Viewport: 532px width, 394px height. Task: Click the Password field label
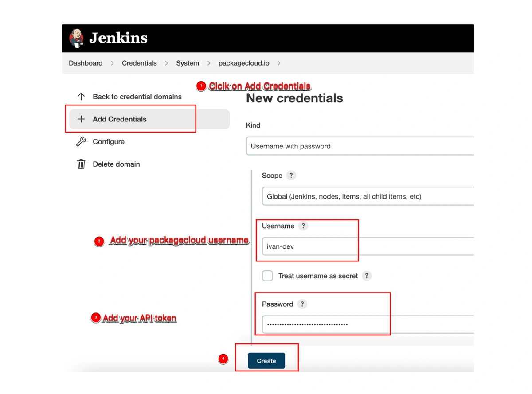278,304
